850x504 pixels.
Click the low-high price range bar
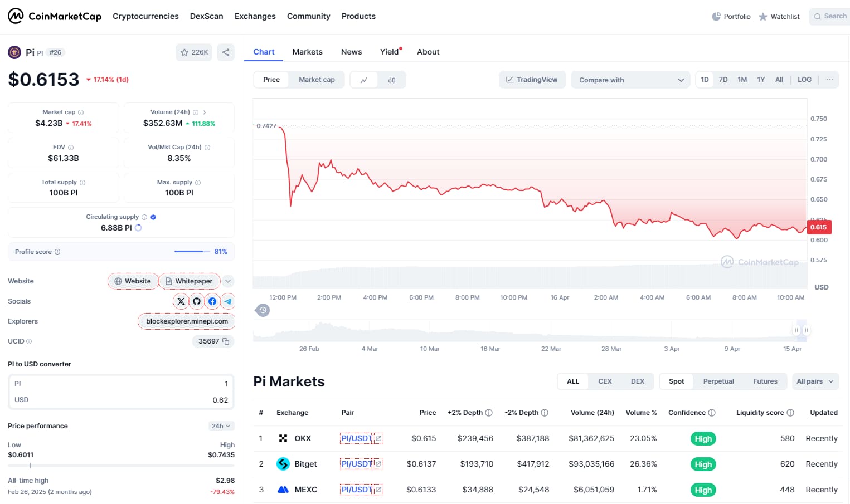tap(121, 466)
